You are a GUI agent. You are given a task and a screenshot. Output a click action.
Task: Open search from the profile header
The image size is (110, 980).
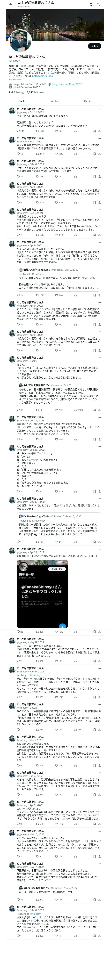tap(98, 5)
